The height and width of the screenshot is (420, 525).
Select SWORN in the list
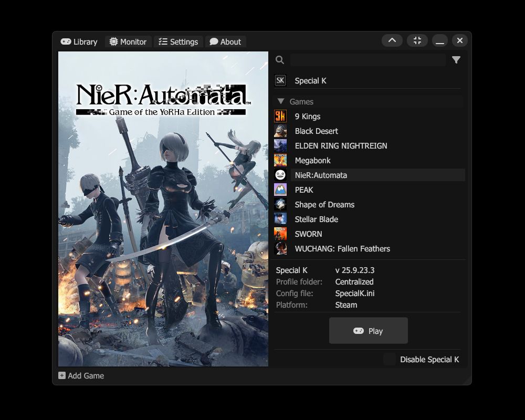(x=308, y=234)
